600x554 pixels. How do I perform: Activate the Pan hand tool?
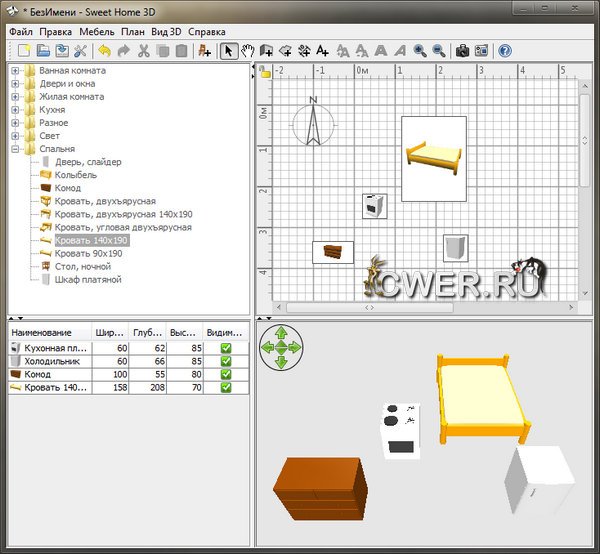pos(247,50)
